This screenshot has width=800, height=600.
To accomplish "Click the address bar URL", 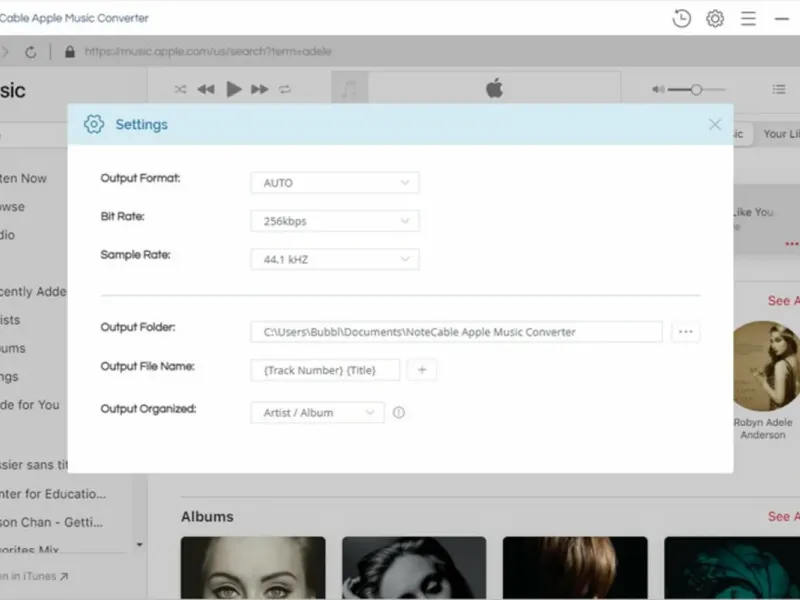I will (x=208, y=52).
